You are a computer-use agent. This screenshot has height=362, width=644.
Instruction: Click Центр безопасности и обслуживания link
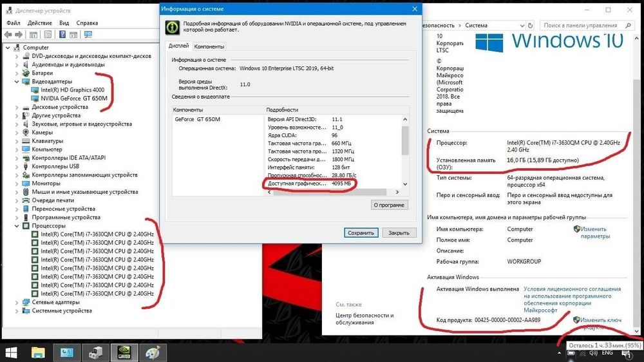(365, 319)
